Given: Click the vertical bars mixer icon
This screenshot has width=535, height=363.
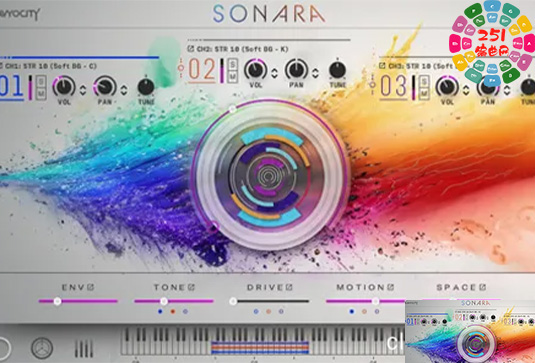Looking at the screenshot, I should 84,348.
